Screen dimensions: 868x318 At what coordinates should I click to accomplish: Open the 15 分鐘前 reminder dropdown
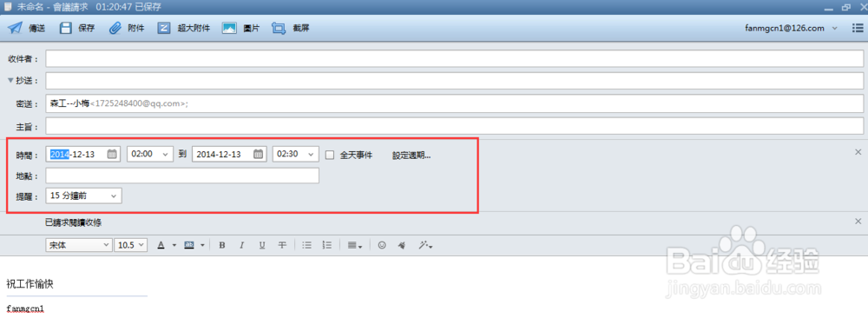[84, 195]
